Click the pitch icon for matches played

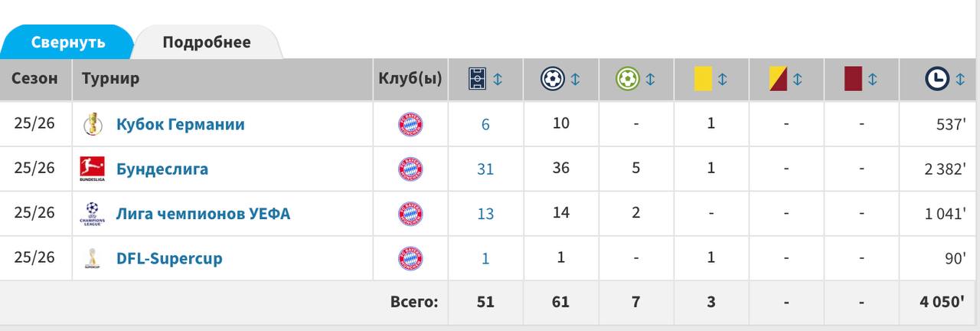[478, 79]
